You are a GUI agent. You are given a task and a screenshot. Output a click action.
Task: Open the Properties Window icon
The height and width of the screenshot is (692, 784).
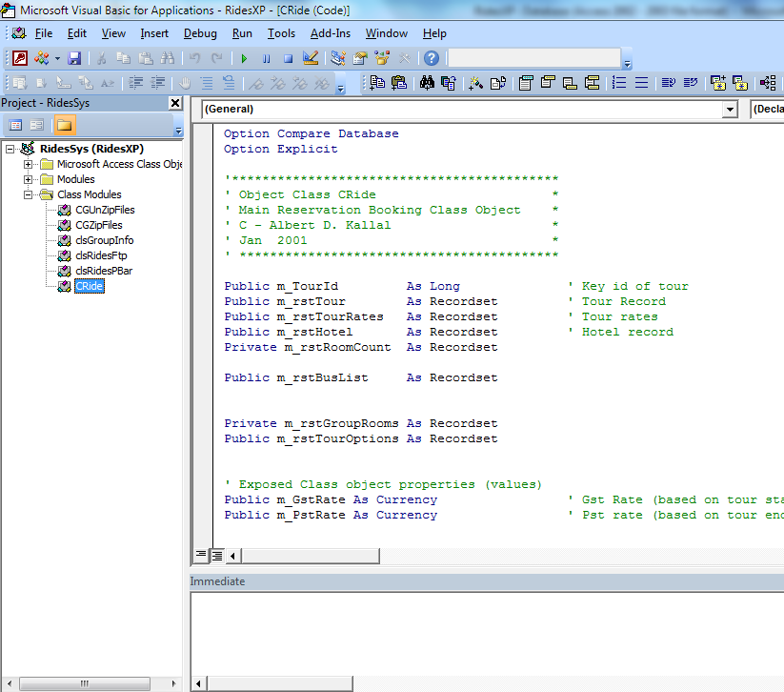click(x=360, y=58)
